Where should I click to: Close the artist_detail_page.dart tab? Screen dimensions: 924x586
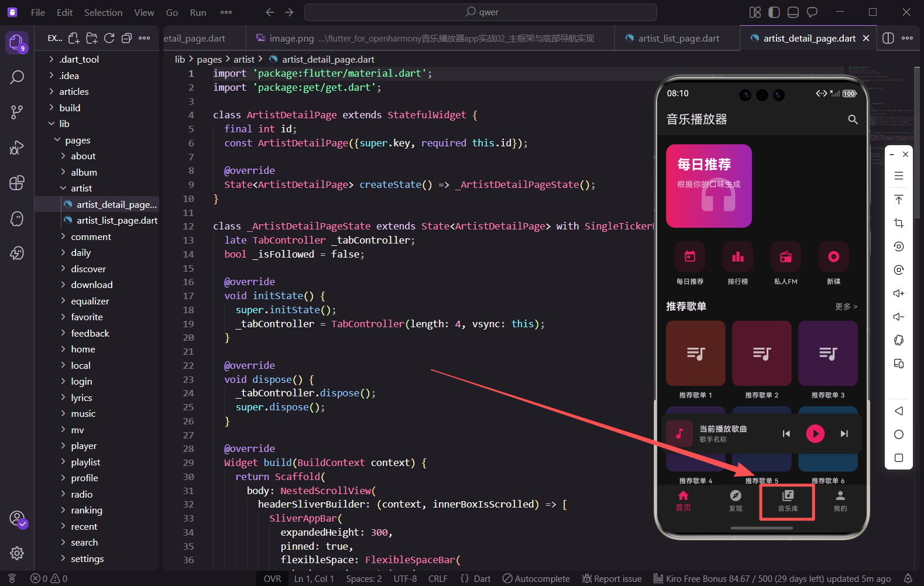pyautogui.click(x=866, y=38)
